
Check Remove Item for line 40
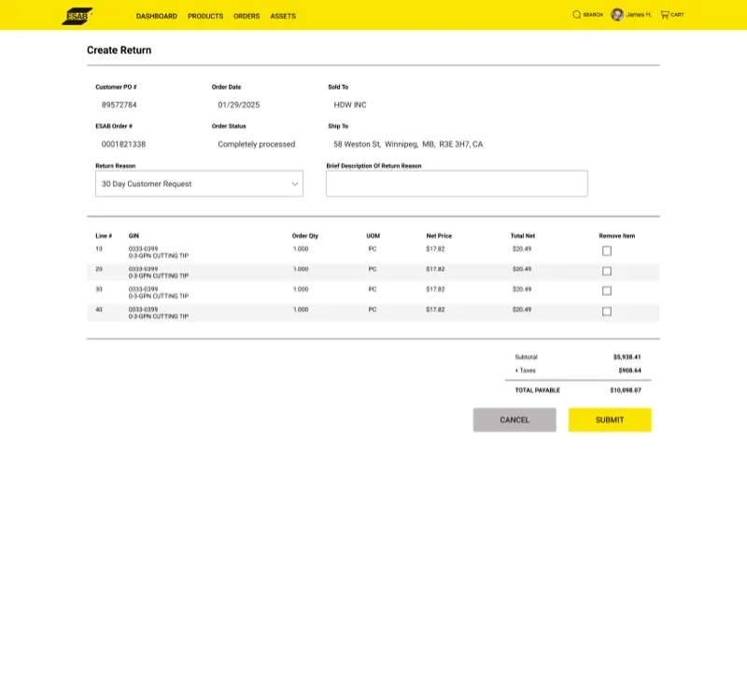tap(607, 312)
